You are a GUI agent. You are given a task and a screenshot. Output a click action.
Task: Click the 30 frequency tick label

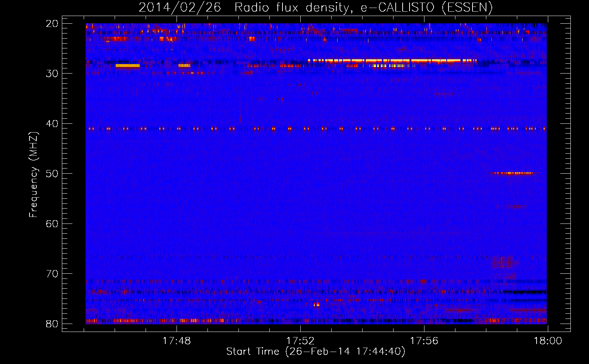[x=52, y=74]
